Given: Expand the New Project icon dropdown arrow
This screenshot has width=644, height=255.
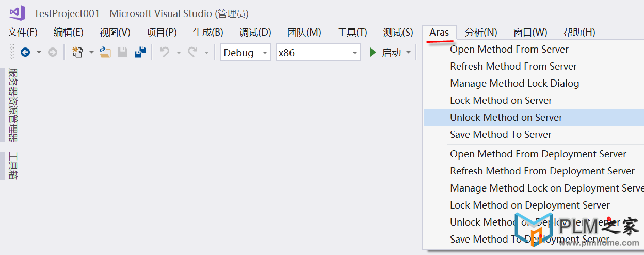Looking at the screenshot, I should coord(91,53).
